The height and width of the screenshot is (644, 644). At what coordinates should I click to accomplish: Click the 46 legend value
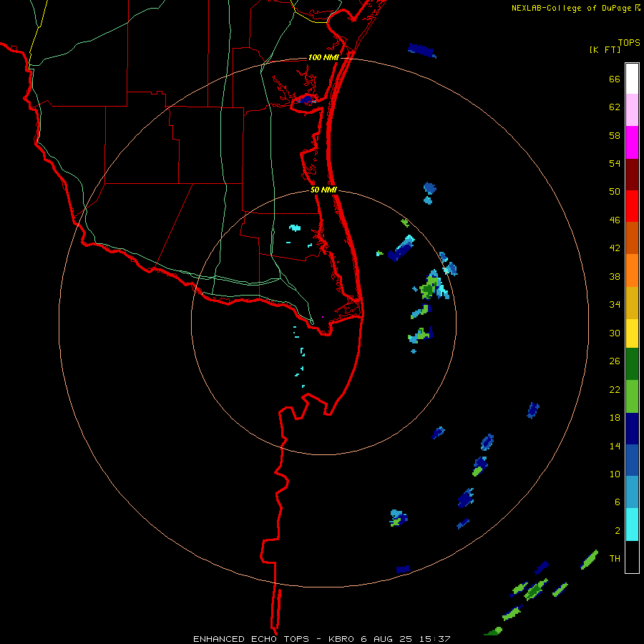pyautogui.click(x=615, y=220)
